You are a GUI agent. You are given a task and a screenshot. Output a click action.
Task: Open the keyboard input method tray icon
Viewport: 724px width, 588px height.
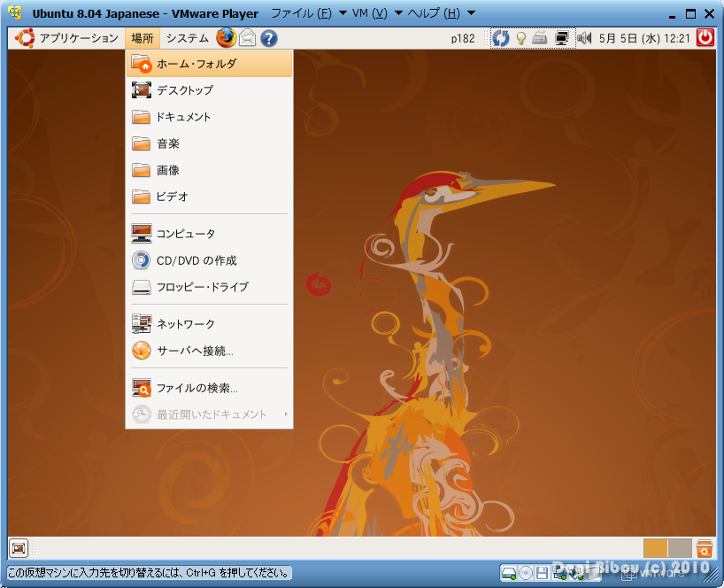click(539, 38)
